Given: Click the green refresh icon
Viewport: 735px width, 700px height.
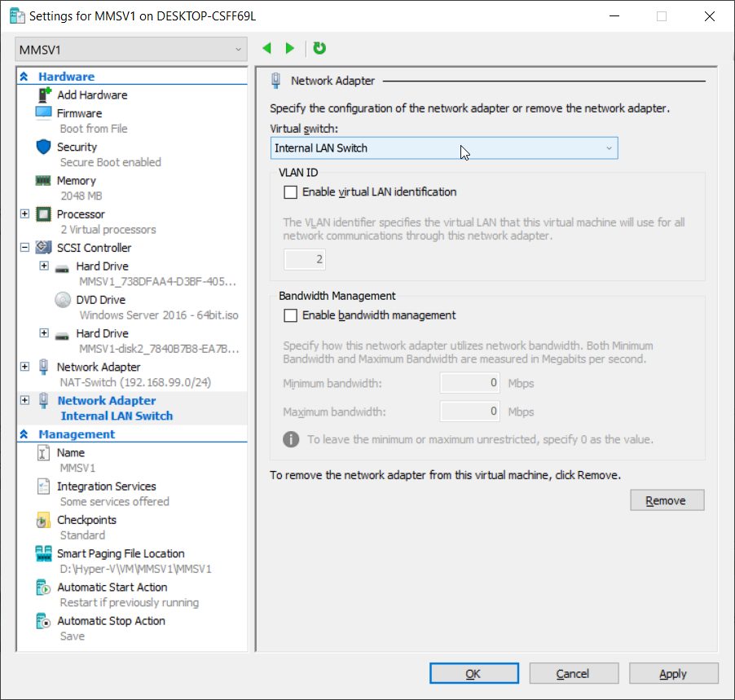Looking at the screenshot, I should (x=319, y=48).
